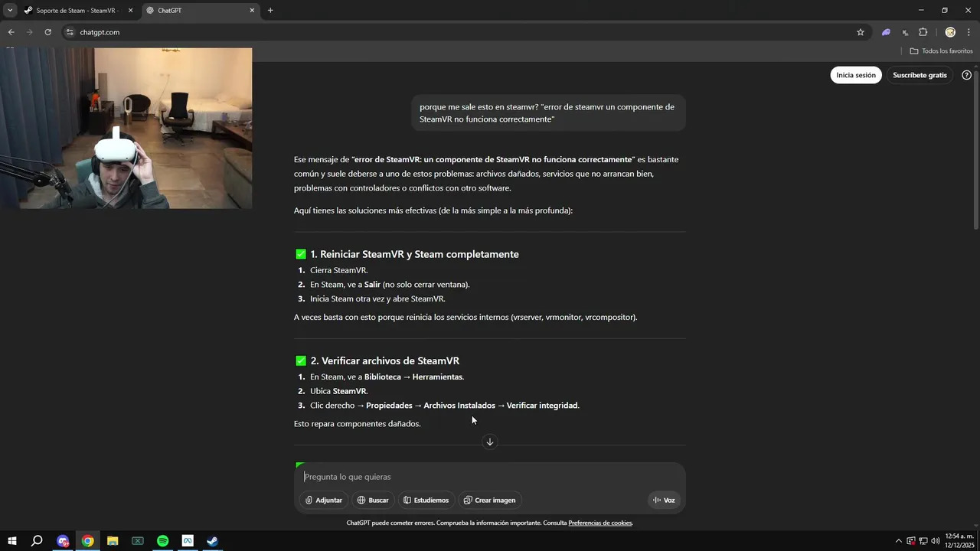The image size is (980, 551).
Task: Open the Windows Start menu
Action: (11, 541)
